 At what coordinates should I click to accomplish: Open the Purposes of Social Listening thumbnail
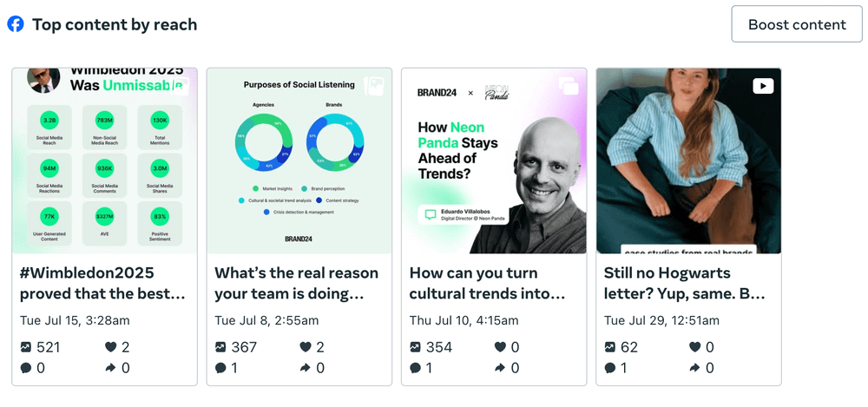click(299, 161)
